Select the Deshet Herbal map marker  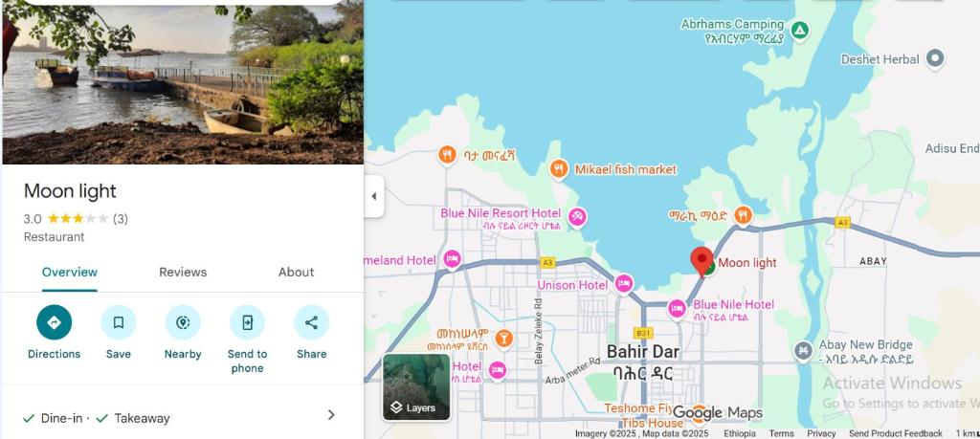coord(935,58)
